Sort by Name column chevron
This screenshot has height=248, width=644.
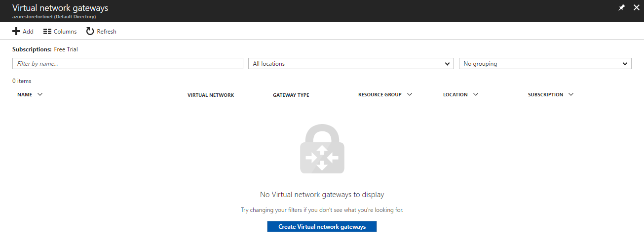pos(40,94)
